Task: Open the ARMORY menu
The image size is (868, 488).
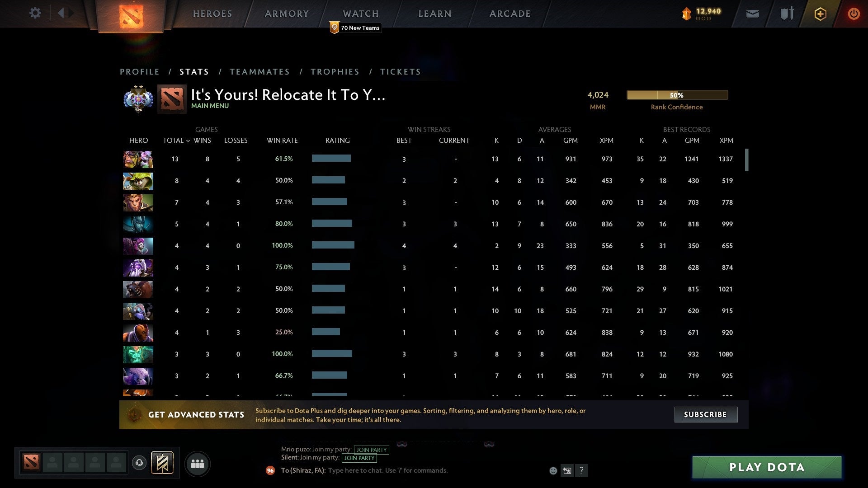Action: 287,14
